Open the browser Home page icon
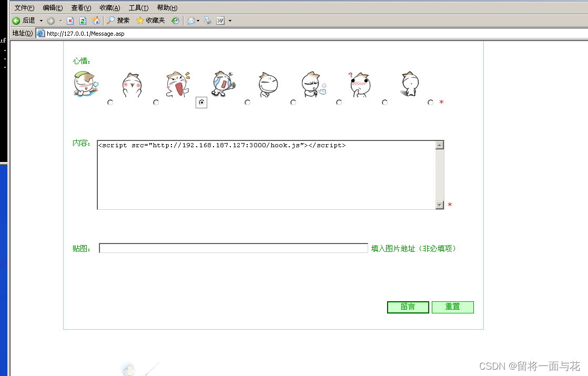The height and width of the screenshot is (376, 588). 96,21
